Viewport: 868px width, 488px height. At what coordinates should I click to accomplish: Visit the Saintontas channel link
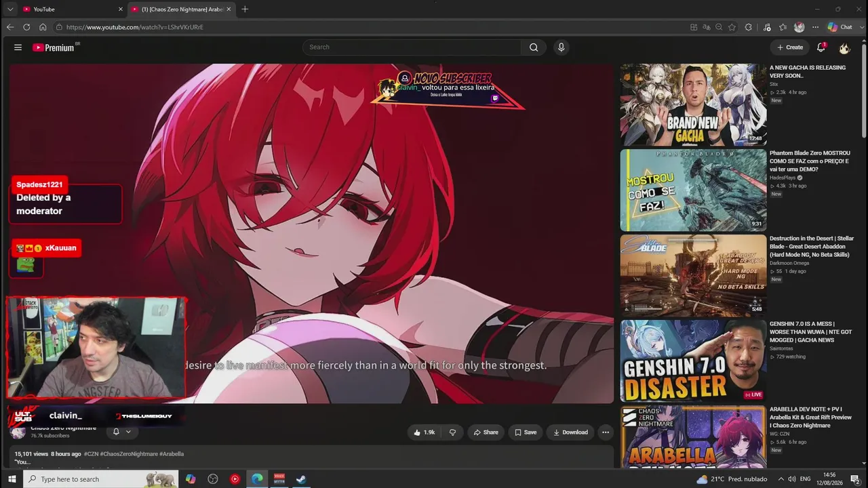781,348
